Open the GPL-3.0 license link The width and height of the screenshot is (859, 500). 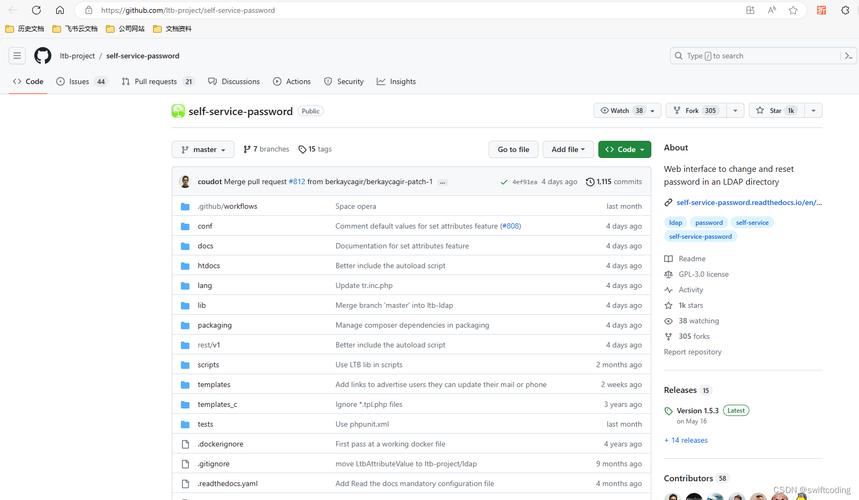point(703,274)
